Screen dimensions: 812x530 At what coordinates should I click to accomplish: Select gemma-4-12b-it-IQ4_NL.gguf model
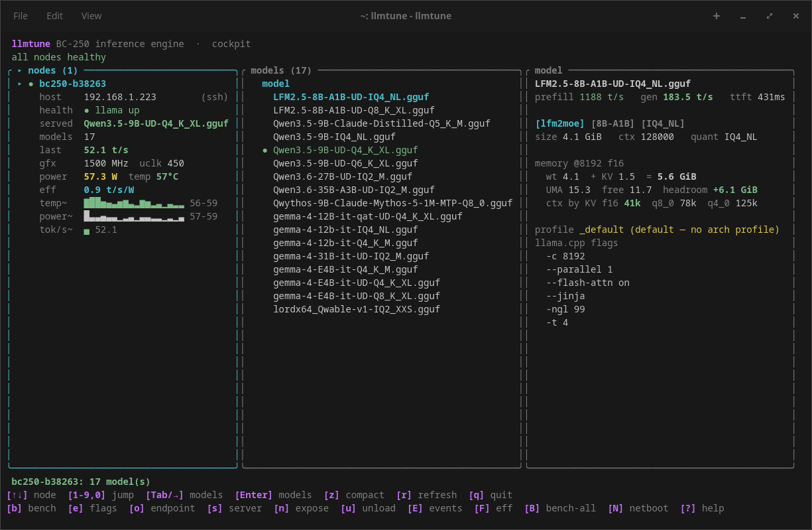point(346,230)
